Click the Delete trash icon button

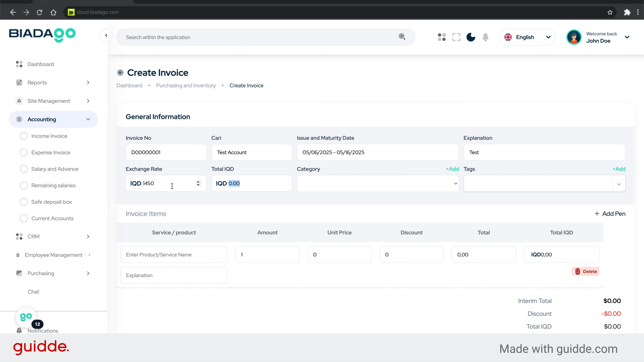(x=585, y=271)
